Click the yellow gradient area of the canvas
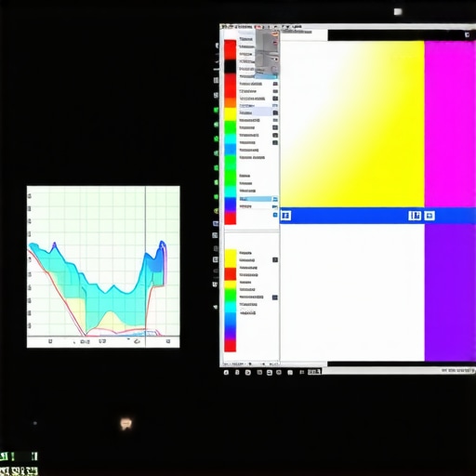Image resolution: width=476 pixels, height=476 pixels. [352, 124]
